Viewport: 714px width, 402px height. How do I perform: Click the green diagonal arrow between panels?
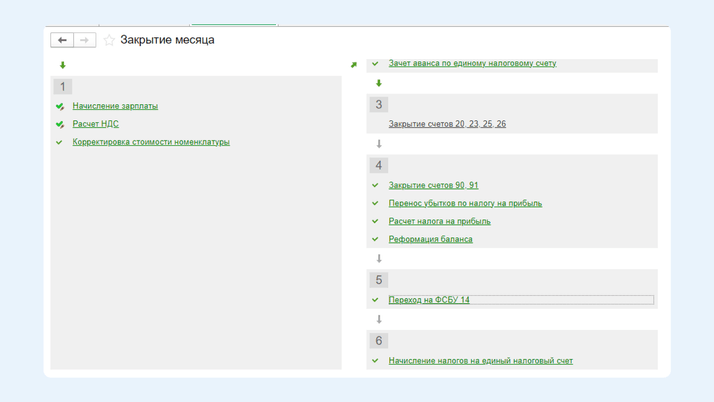[x=353, y=65]
